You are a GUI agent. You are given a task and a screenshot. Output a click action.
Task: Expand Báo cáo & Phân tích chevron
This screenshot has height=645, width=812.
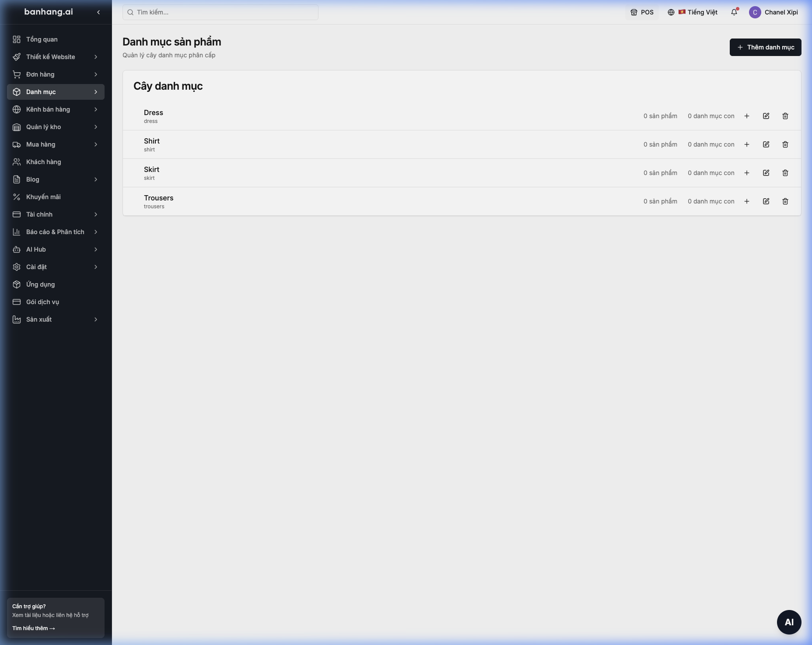pos(96,232)
